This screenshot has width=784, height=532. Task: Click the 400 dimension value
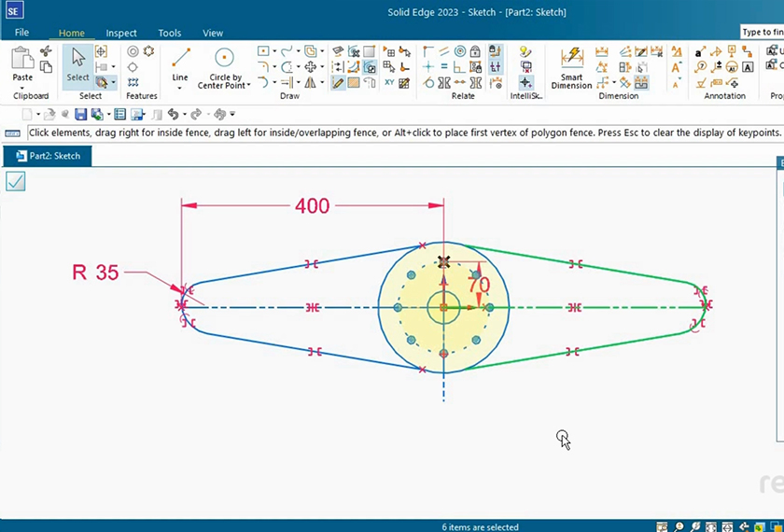(312, 206)
